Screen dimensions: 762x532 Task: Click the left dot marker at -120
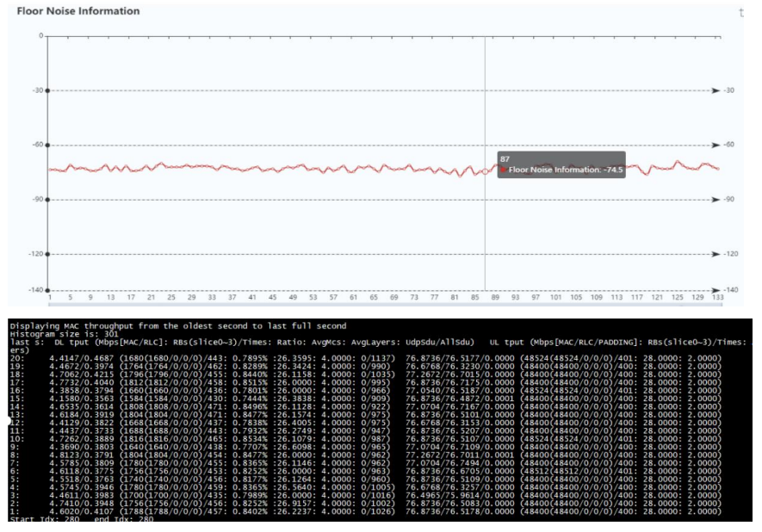click(x=48, y=255)
